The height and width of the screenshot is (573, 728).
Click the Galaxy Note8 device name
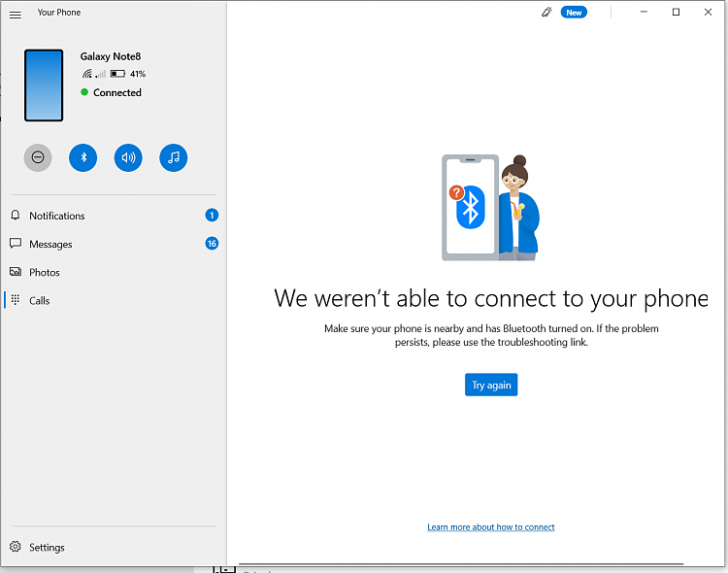point(111,56)
